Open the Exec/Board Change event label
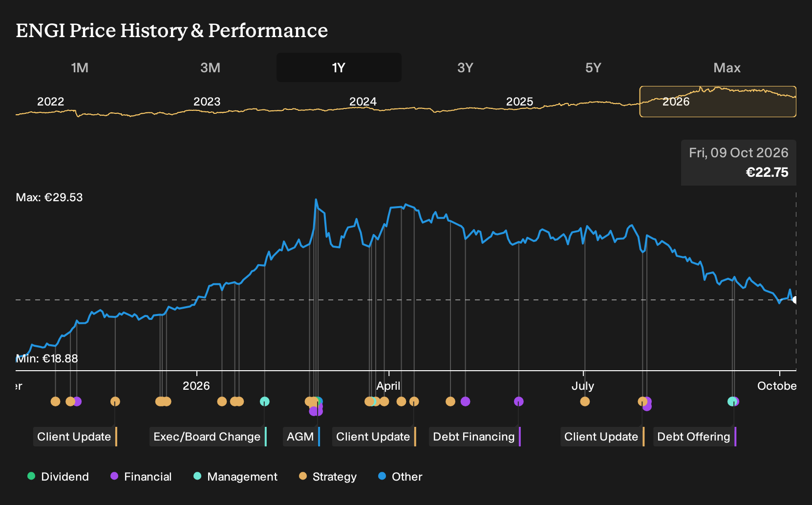The image size is (812, 505). click(x=208, y=437)
